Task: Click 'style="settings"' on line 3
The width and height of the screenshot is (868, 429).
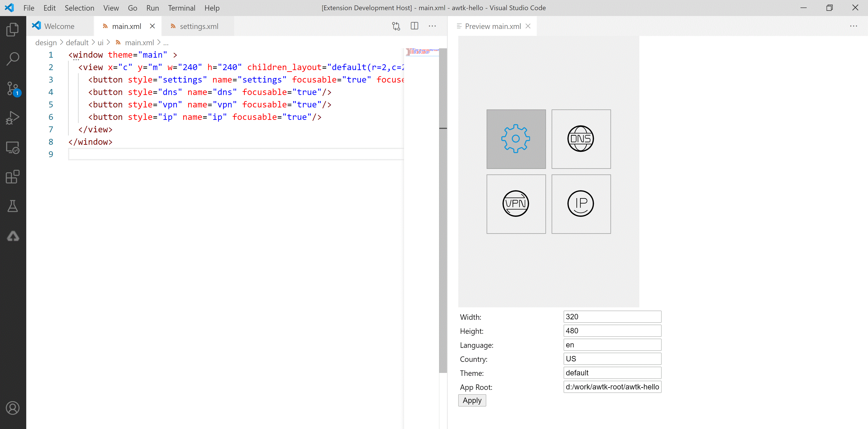Action: (167, 80)
